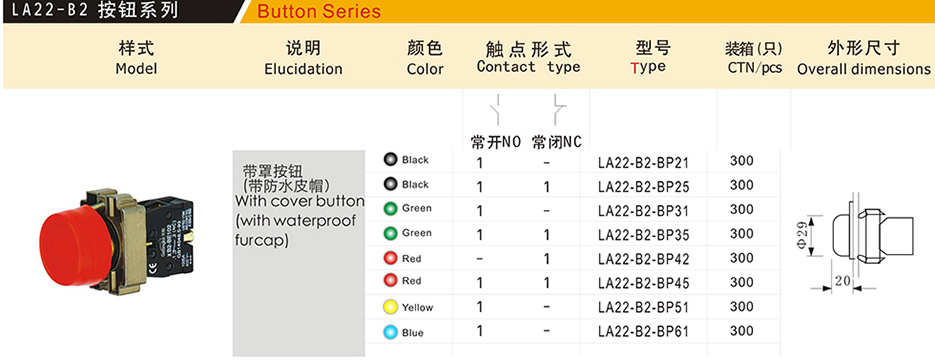Select the green dot in BP35 row
This screenshot has height=363, width=935.
(391, 233)
